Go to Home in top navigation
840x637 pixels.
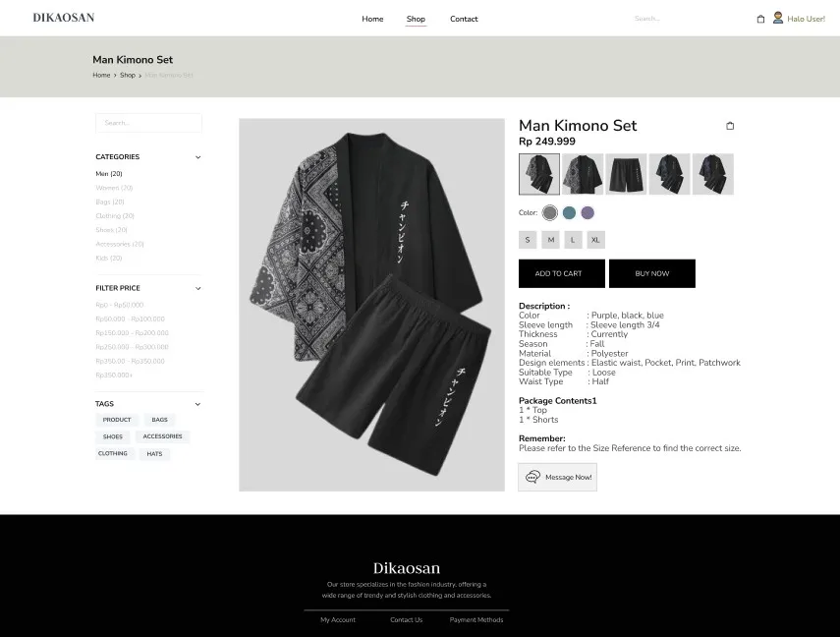pyautogui.click(x=372, y=19)
